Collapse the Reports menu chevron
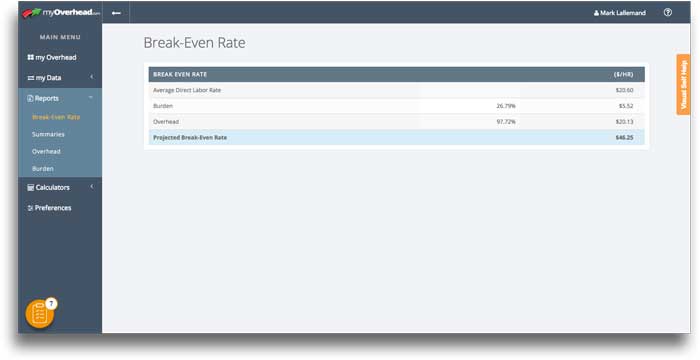700x360 pixels. click(91, 97)
